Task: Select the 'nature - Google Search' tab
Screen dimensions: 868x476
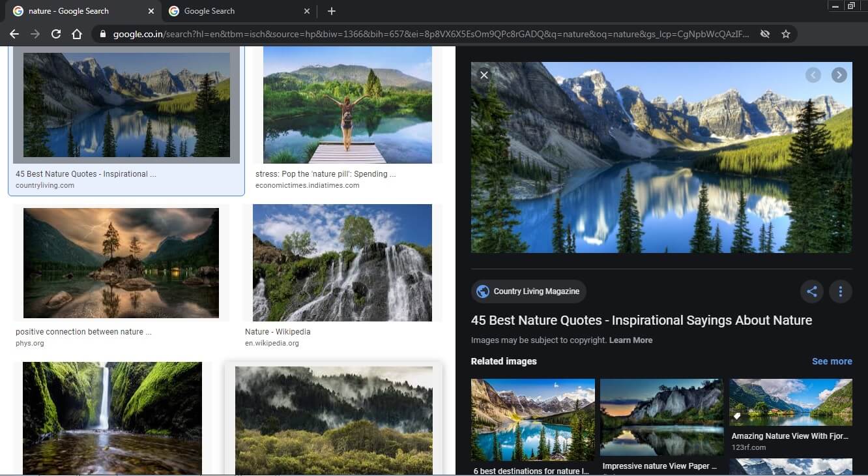Action: pyautogui.click(x=72, y=11)
